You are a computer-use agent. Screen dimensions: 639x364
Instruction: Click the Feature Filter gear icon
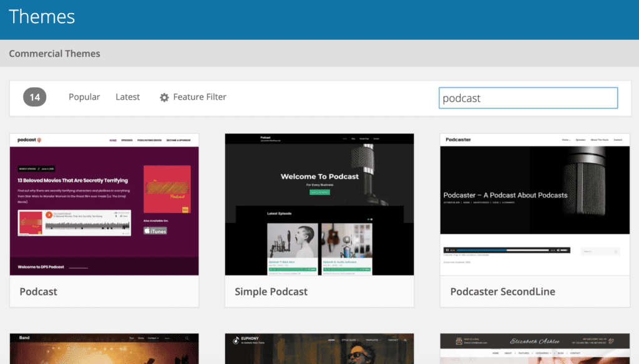(164, 97)
